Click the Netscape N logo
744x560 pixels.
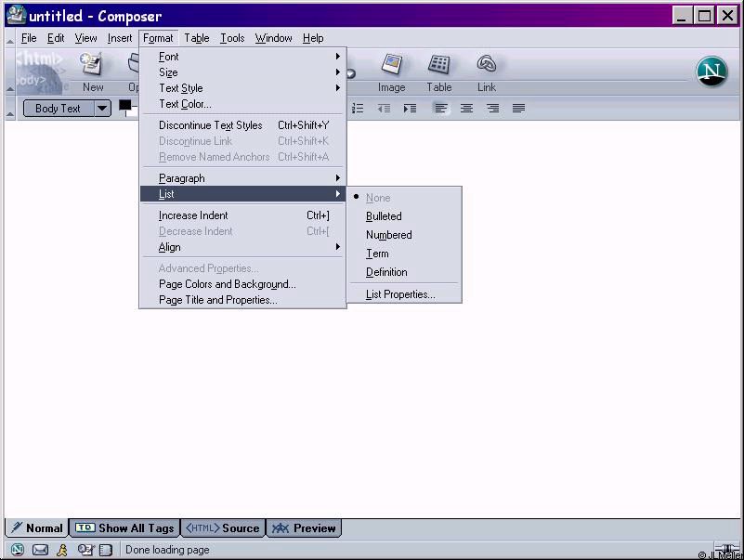pyautogui.click(x=711, y=72)
